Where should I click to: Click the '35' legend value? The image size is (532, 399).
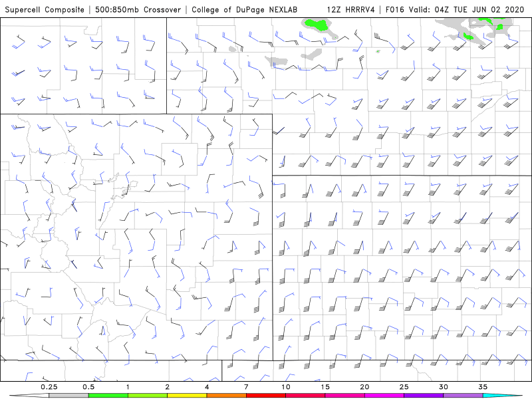coord(483,387)
